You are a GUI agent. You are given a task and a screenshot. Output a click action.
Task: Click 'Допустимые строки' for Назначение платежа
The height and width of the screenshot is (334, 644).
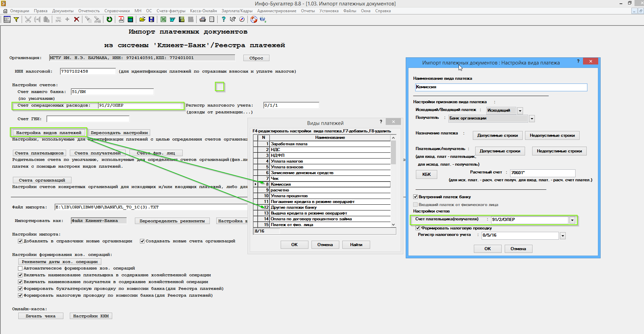[x=498, y=135]
